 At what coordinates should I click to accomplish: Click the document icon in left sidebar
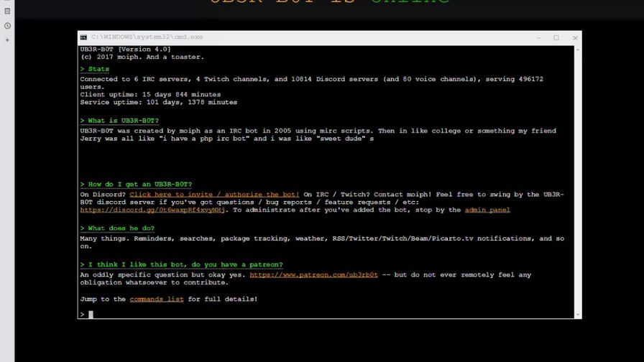click(x=7, y=11)
